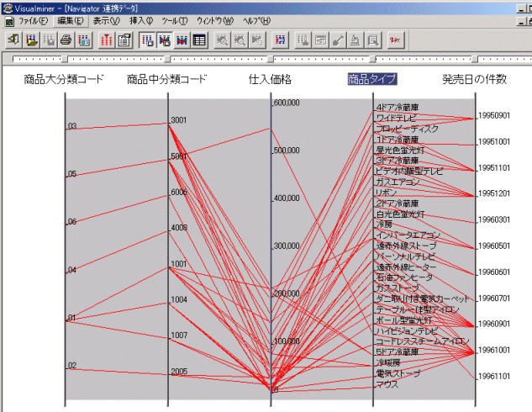Minimize the Visualminer application window
Viewport: 532px width, 412px height.
pos(521,8)
